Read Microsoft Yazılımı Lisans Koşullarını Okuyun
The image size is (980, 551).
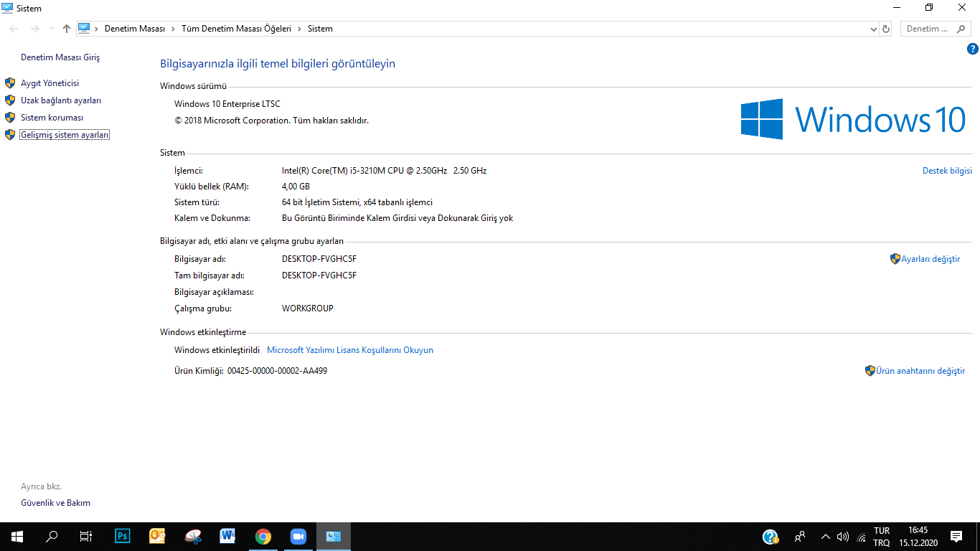tap(350, 350)
